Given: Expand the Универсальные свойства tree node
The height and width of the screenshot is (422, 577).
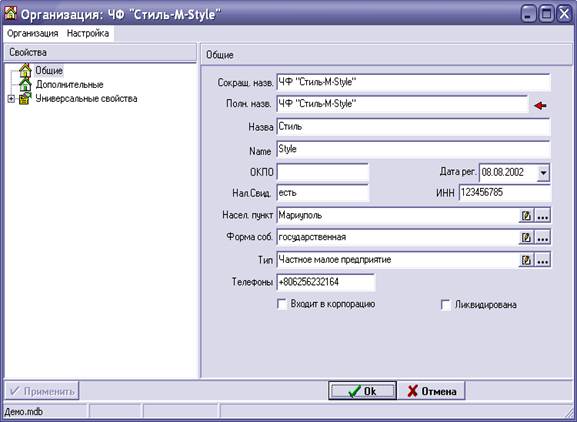Looking at the screenshot, I should 11,99.
